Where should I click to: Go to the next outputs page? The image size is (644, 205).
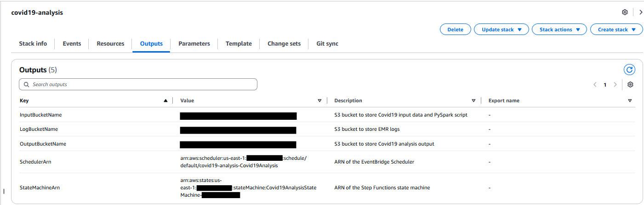pyautogui.click(x=615, y=85)
